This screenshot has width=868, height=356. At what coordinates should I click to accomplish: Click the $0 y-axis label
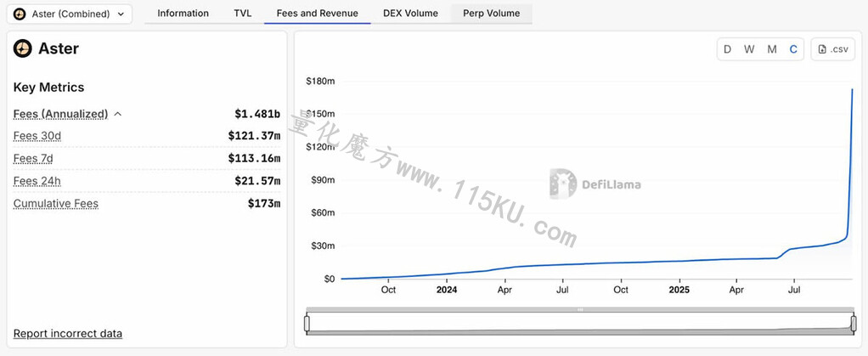(330, 279)
